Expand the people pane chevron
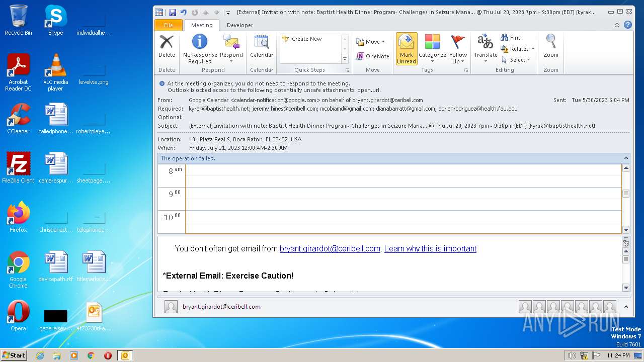 tap(626, 306)
